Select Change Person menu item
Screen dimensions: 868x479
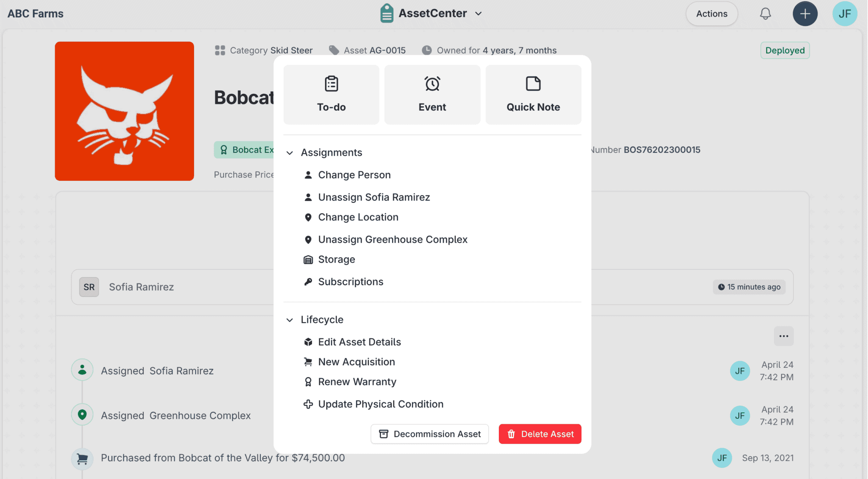[x=354, y=175]
